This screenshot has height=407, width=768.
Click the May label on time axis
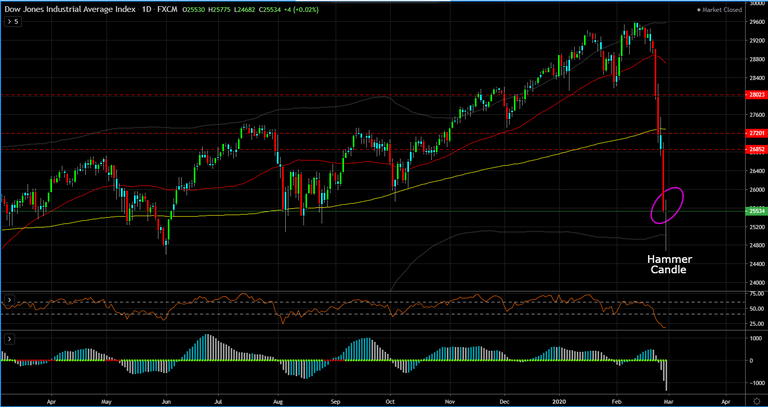pos(106,401)
